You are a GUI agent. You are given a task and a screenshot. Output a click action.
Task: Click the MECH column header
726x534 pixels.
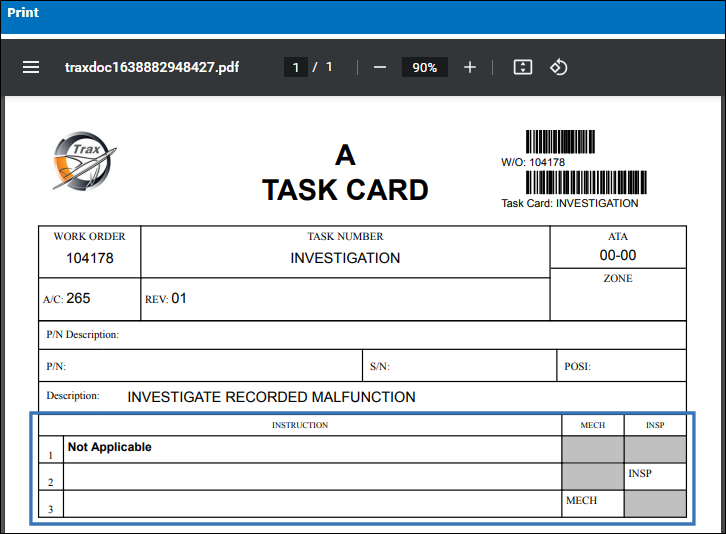tap(593, 425)
